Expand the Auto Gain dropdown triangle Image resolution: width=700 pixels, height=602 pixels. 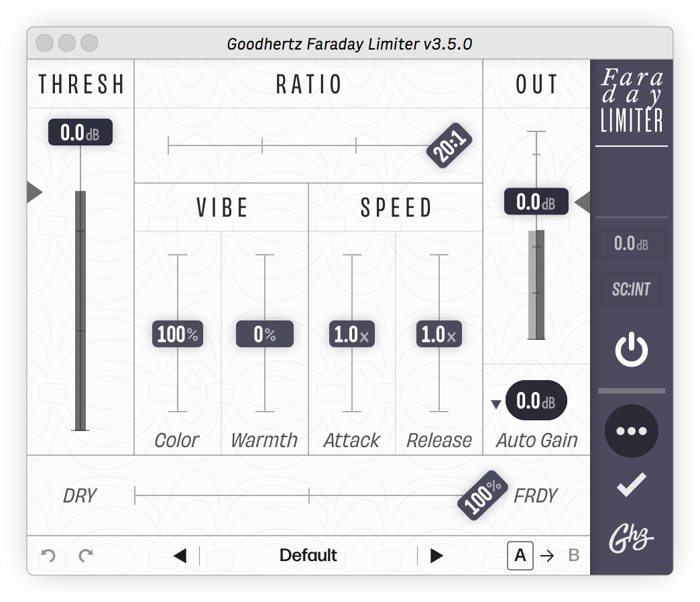tap(495, 404)
